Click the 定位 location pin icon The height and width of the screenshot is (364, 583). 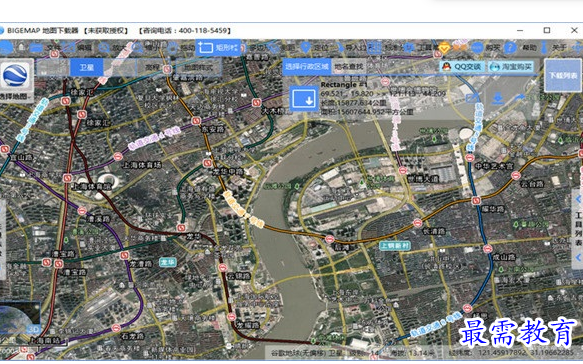click(305, 48)
